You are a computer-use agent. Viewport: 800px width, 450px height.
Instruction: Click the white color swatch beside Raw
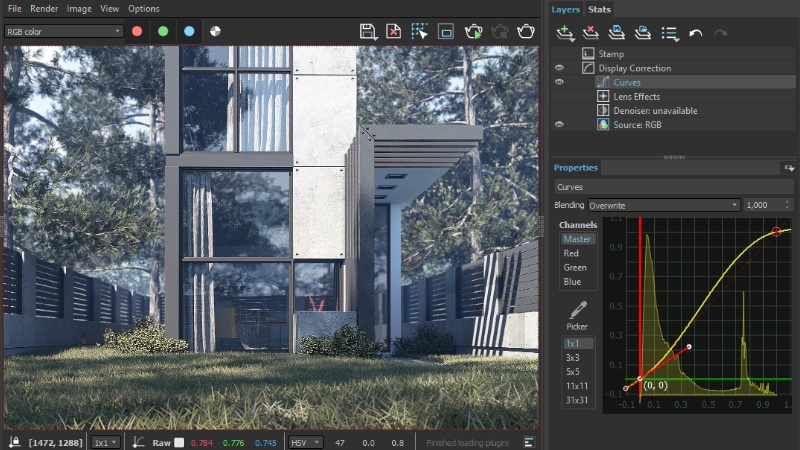point(179,442)
